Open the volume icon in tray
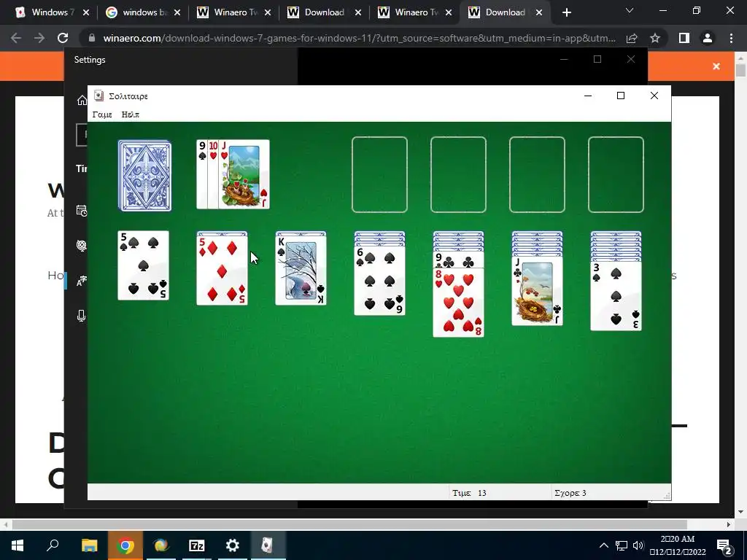The image size is (747, 560). pyautogui.click(x=638, y=545)
